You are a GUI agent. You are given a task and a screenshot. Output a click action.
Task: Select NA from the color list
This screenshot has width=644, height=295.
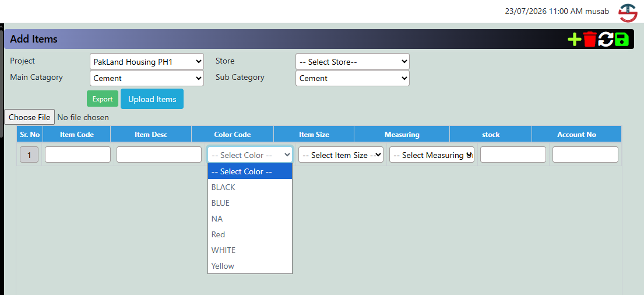[250, 219]
